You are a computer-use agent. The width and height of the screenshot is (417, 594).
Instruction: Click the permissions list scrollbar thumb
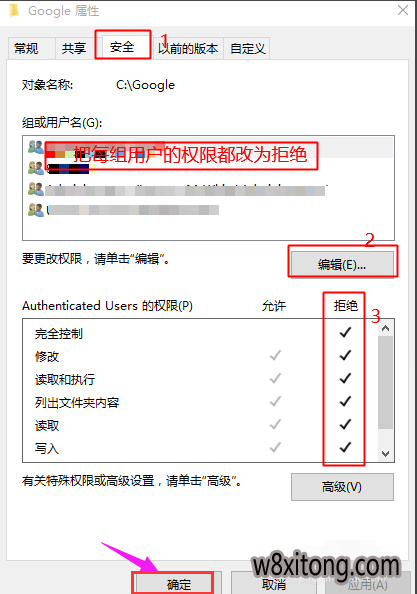386,382
